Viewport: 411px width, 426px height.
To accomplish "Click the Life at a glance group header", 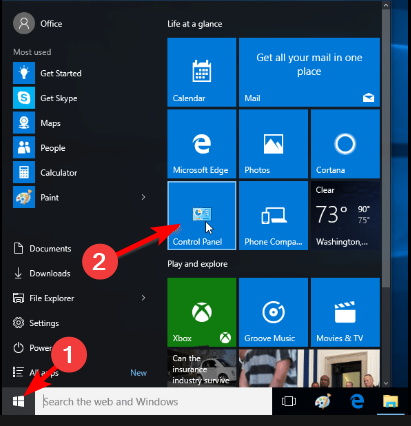I will 195,24.
